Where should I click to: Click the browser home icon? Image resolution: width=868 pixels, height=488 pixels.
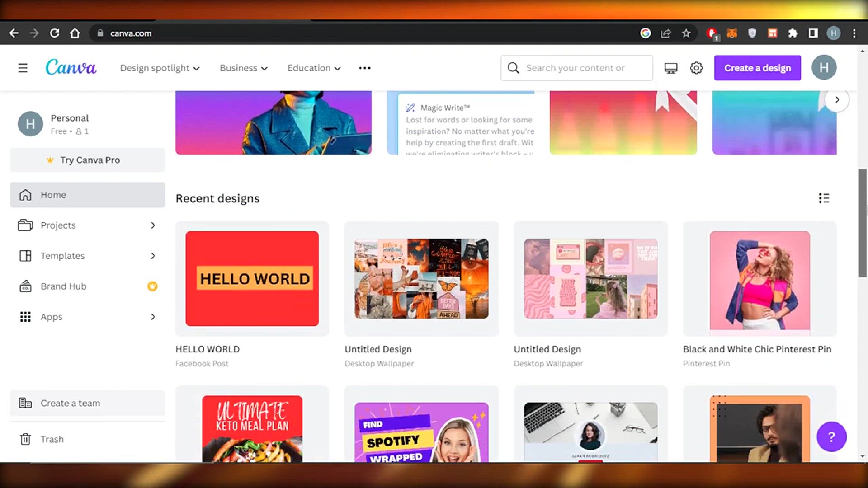(75, 33)
